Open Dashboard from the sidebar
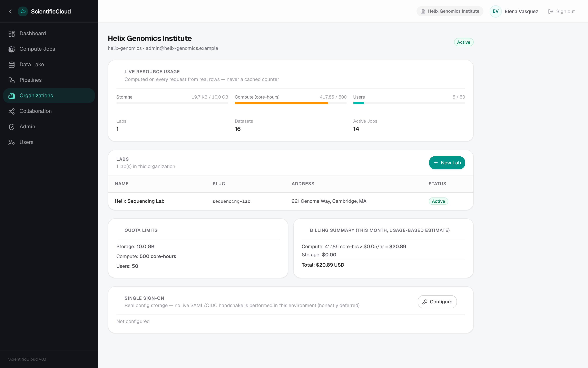Viewport: 588px width, 368px height. coord(49,34)
